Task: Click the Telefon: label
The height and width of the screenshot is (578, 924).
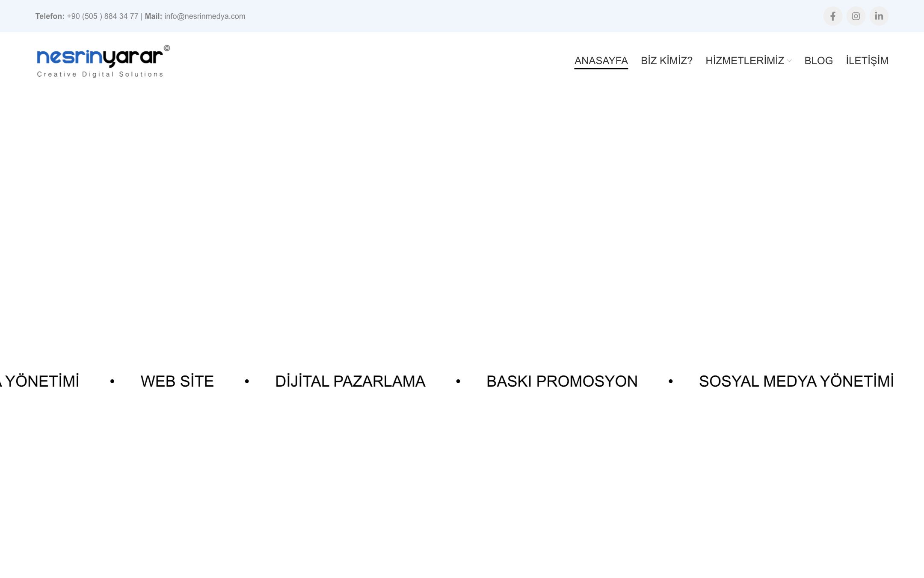Action: pos(50,16)
